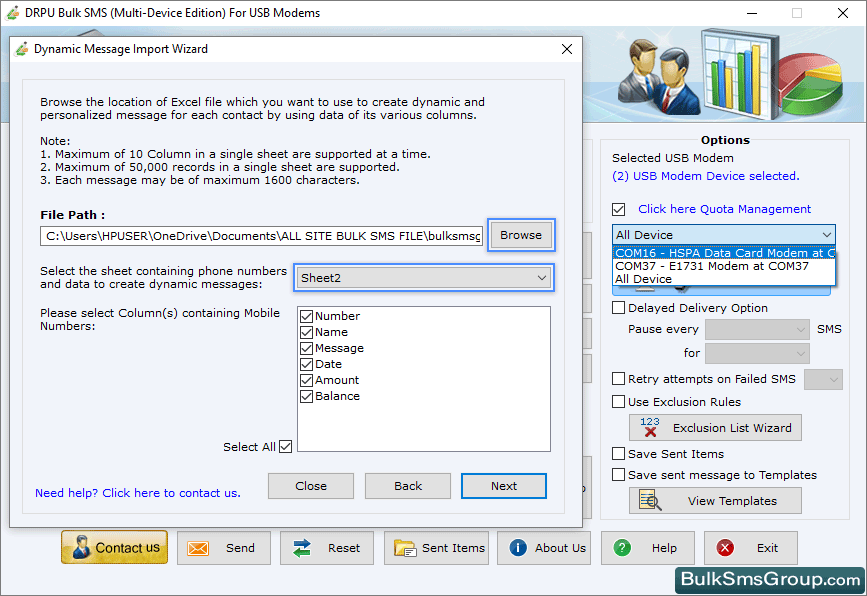Screen dimensions: 867x596
Task: Uncheck the Date column checkbox
Action: coord(306,364)
